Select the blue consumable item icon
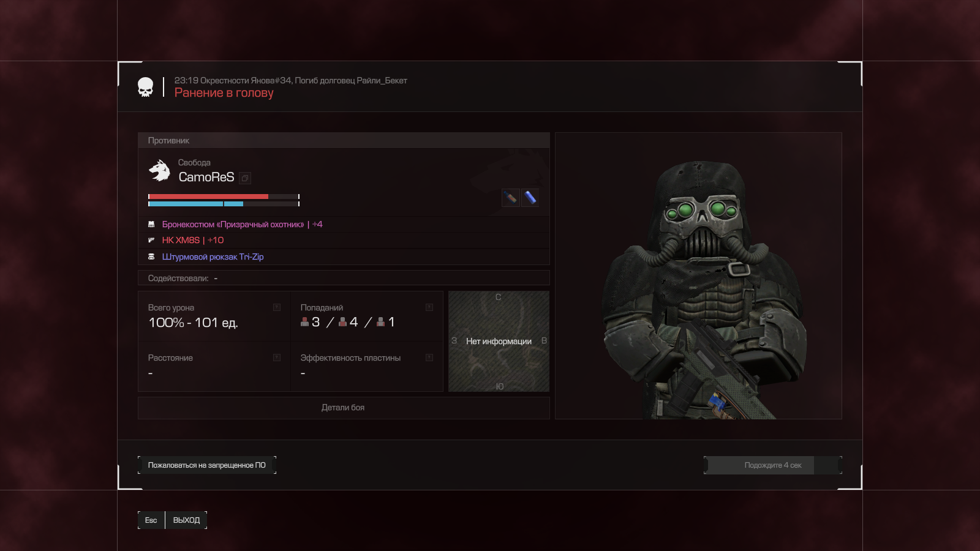 coord(530,198)
